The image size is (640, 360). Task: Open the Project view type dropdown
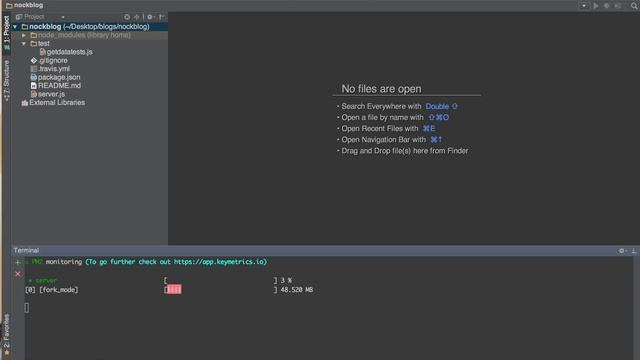pos(62,17)
